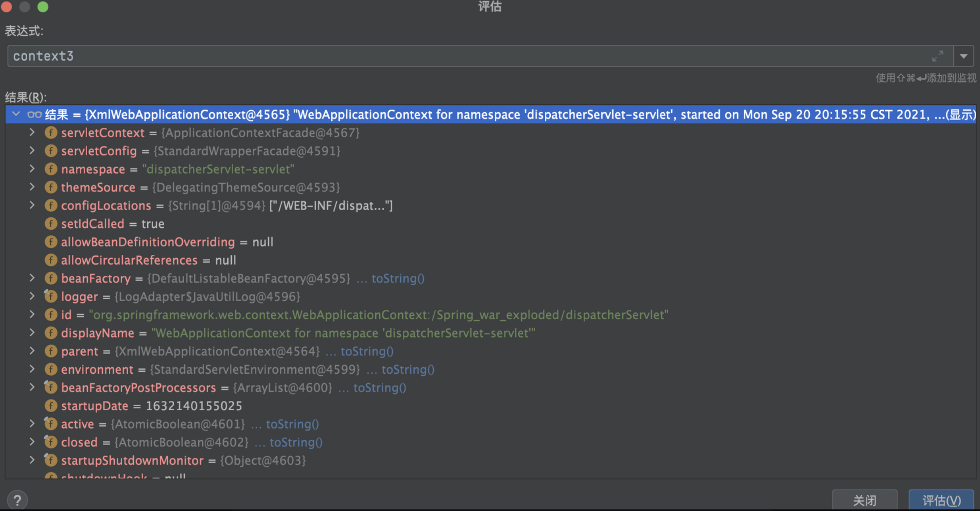The width and height of the screenshot is (980, 511).
Task: Click the field icon beside setIdCalled
Action: tap(51, 224)
